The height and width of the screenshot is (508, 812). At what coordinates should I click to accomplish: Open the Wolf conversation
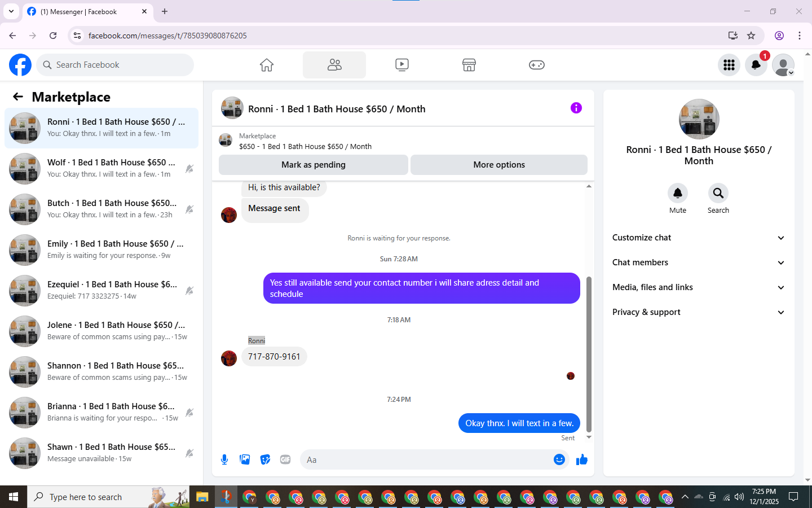click(x=101, y=169)
